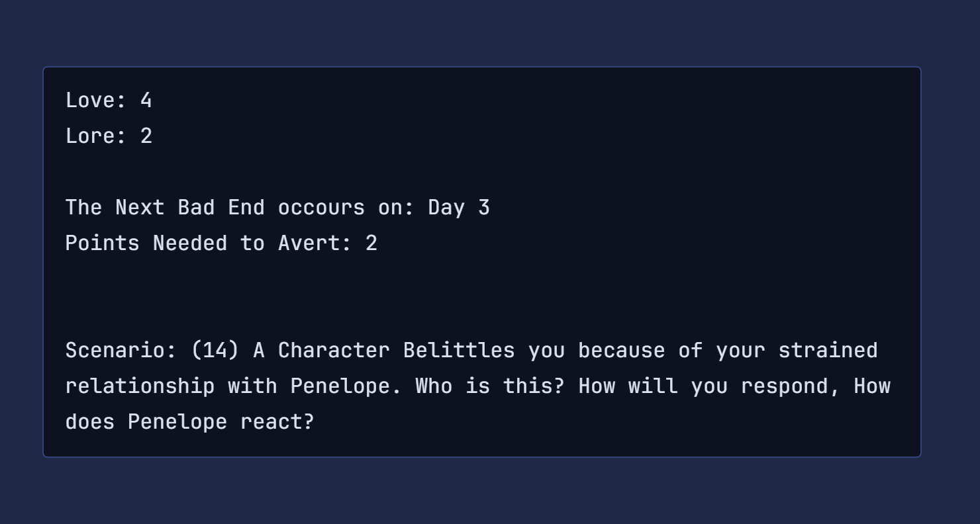The height and width of the screenshot is (524, 980).
Task: Click the misspelled word "occours"
Action: [321, 208]
